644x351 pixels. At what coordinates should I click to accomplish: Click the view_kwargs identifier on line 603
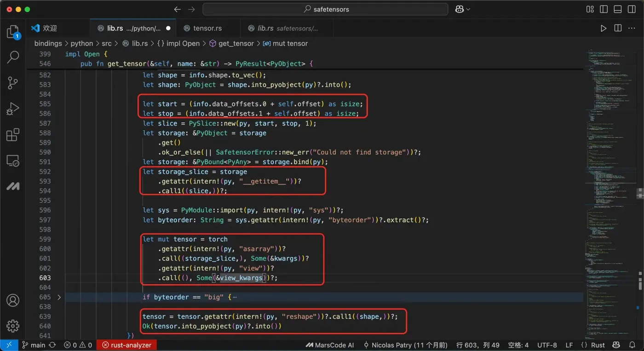tap(241, 278)
